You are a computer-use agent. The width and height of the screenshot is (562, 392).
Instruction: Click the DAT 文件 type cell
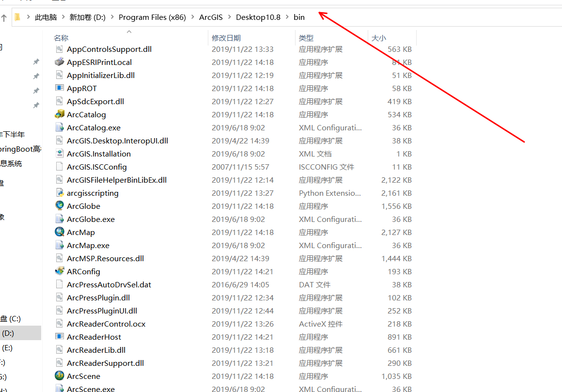pyautogui.click(x=314, y=284)
